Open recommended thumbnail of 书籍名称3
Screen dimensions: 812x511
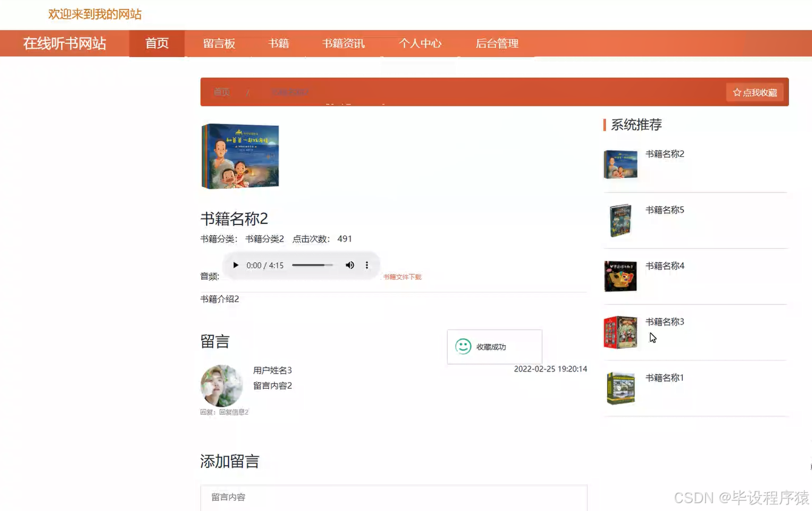(x=621, y=332)
